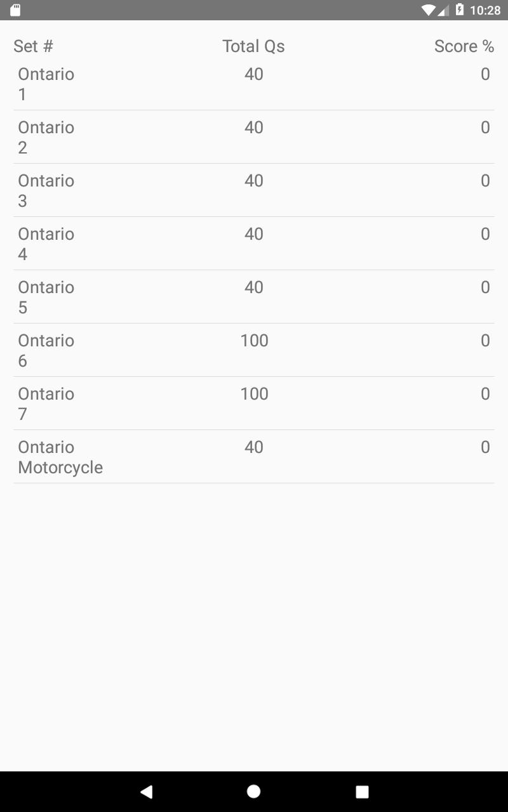Tap the Android home circle button
This screenshot has height=812, width=508.
(254, 791)
